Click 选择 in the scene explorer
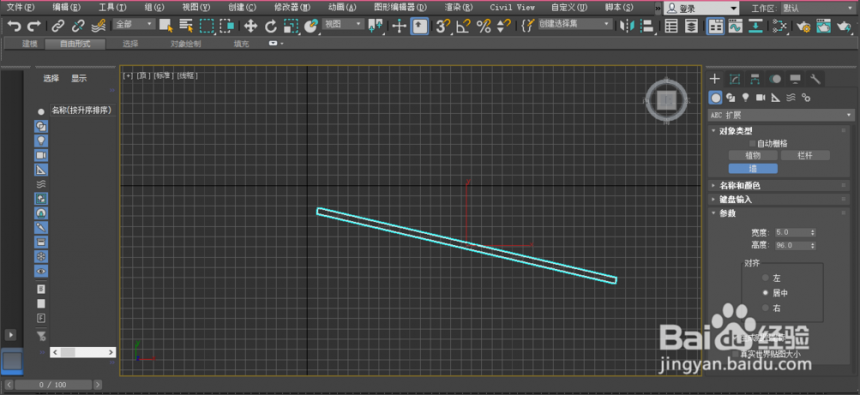860x395 pixels. click(x=51, y=78)
